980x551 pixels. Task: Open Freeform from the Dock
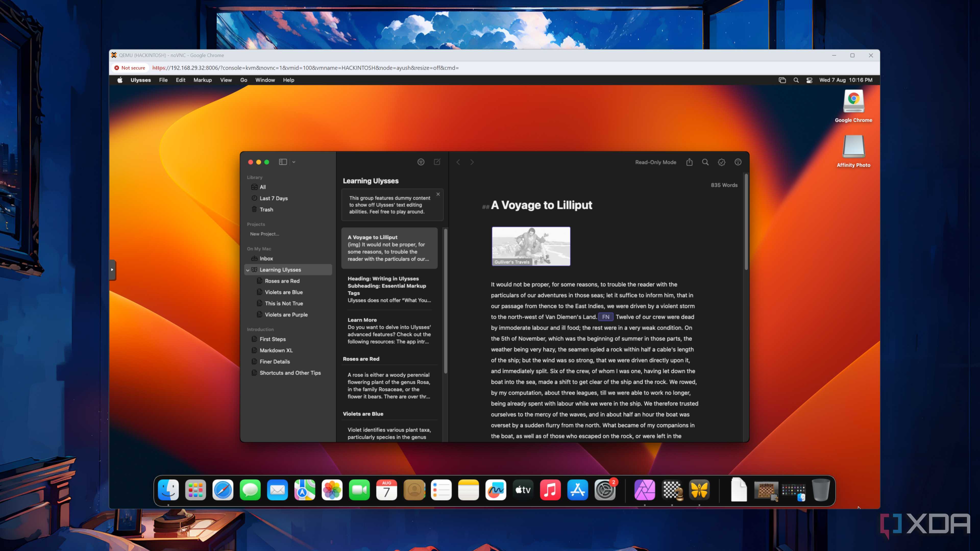click(496, 490)
